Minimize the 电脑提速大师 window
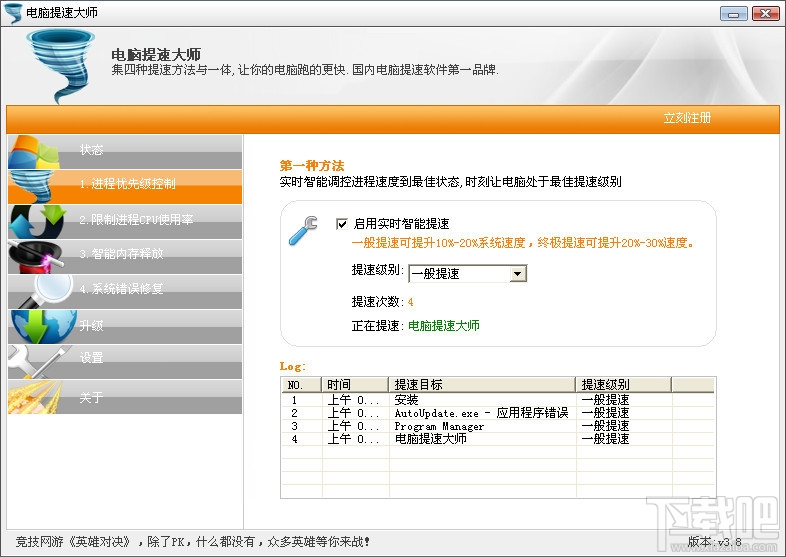 [733, 14]
